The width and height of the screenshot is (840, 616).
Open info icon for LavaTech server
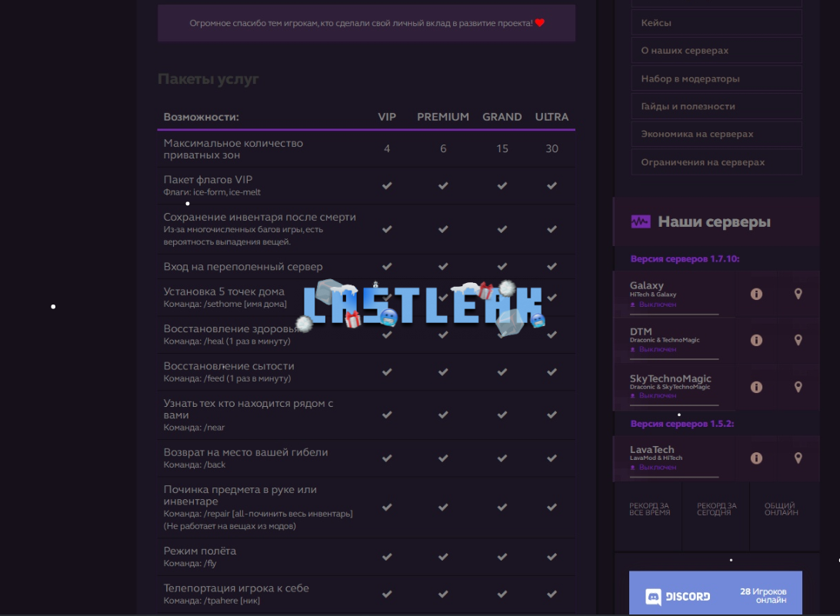pyautogui.click(x=756, y=458)
